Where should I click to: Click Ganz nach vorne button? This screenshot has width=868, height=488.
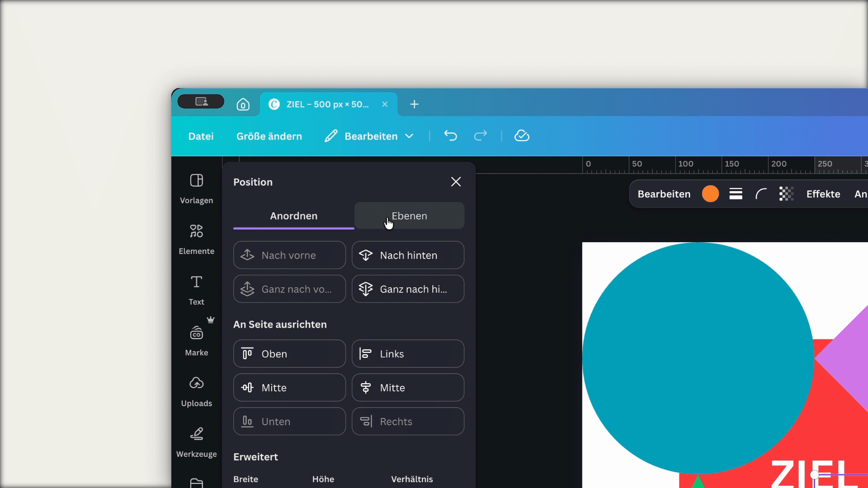pyautogui.click(x=289, y=289)
